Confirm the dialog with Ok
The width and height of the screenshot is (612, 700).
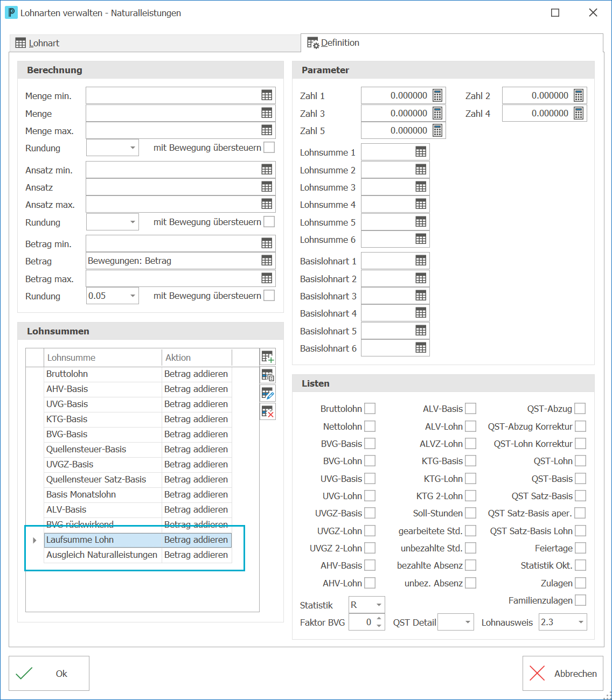pos(49,673)
